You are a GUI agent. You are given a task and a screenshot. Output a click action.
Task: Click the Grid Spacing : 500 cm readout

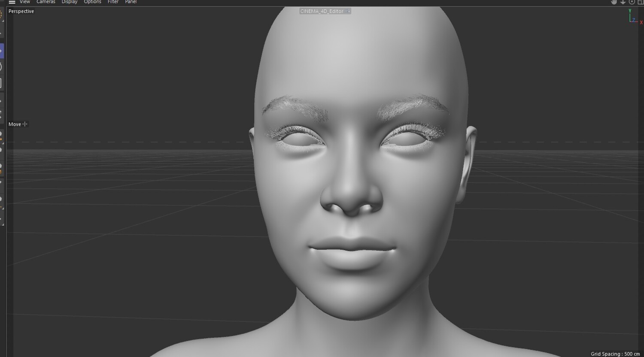pos(615,354)
